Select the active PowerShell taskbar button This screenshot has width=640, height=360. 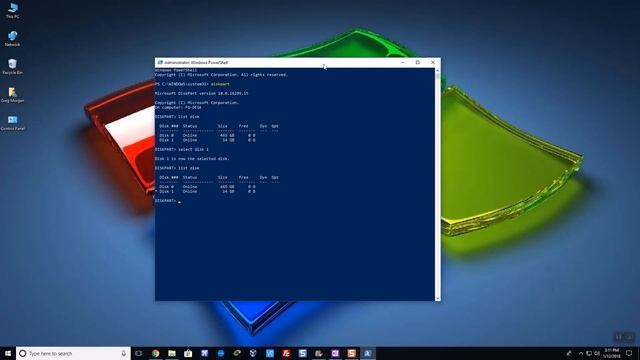click(x=368, y=353)
